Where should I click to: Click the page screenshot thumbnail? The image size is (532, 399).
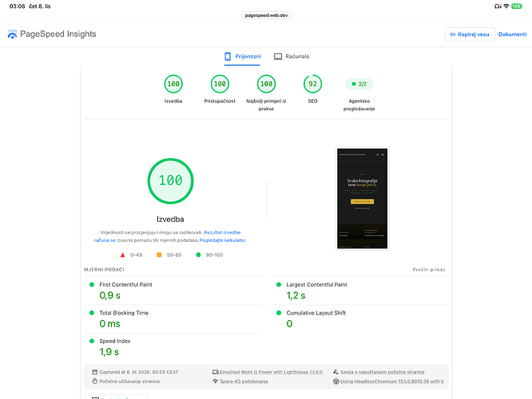click(363, 199)
